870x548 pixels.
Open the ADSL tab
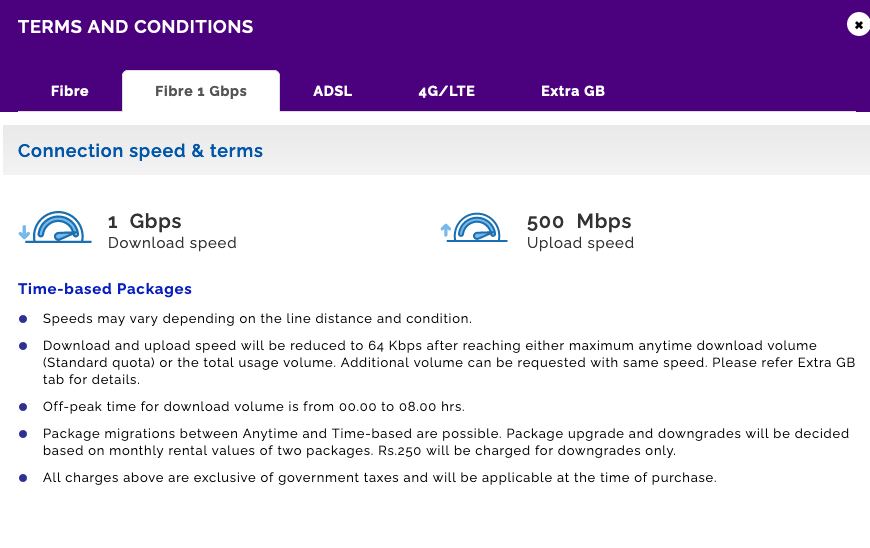[x=332, y=91]
